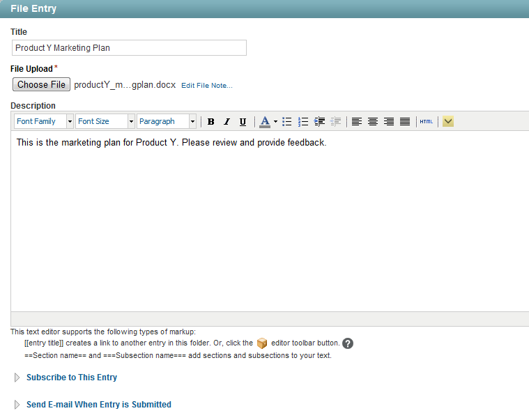Align text to the left
529x420 pixels.
click(357, 122)
